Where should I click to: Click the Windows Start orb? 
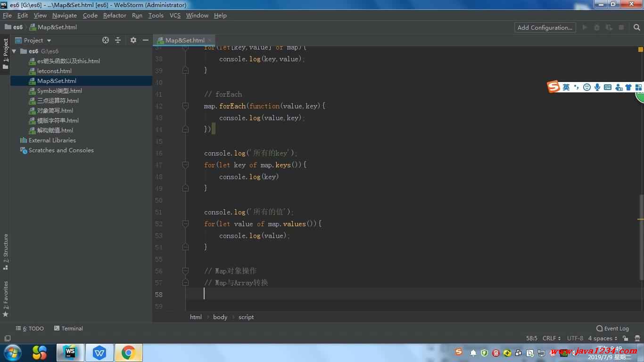pyautogui.click(x=12, y=353)
